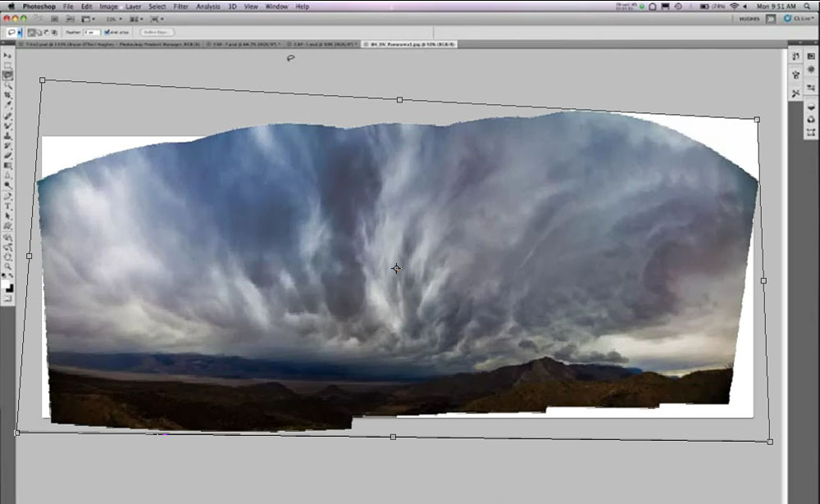Select the Hand tool
The width and height of the screenshot is (820, 504).
coord(7,257)
